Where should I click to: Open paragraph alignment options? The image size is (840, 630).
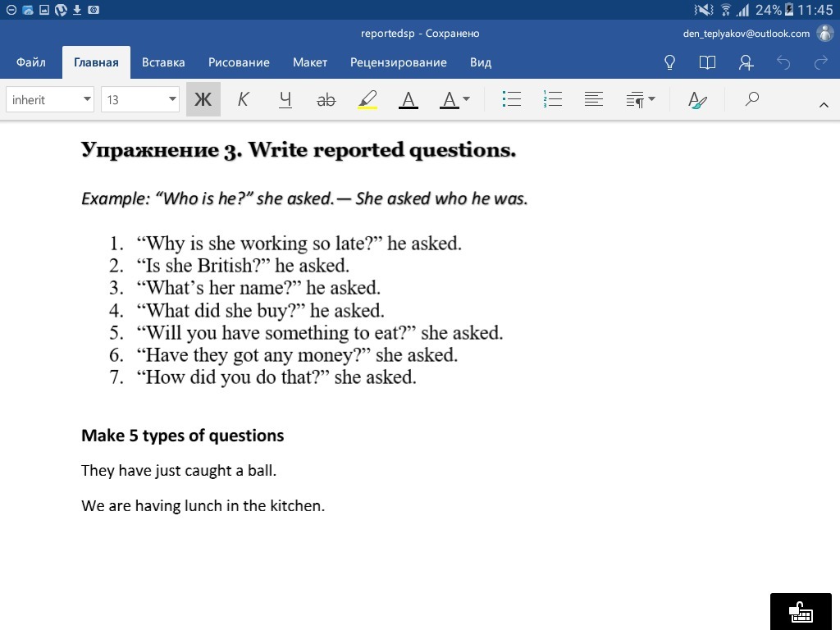pyautogui.click(x=594, y=100)
